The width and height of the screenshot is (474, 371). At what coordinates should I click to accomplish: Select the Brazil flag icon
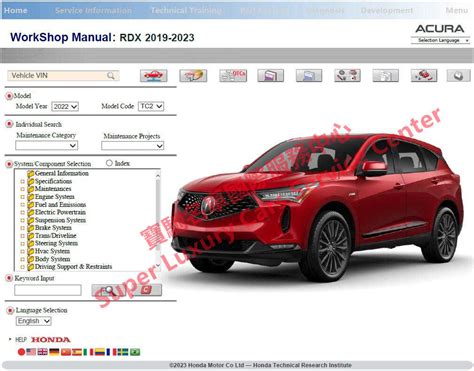pos(135,352)
